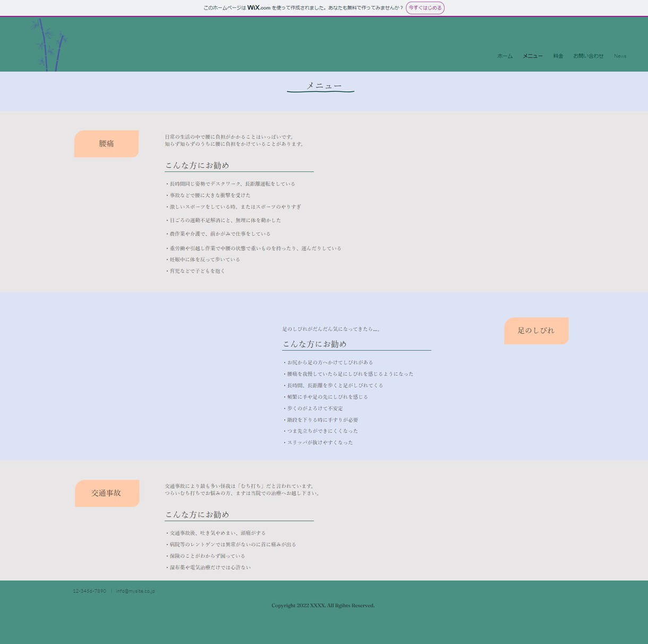Click intro text 交通事故により最も多い怪我は
648x644 pixels.
[x=240, y=486]
